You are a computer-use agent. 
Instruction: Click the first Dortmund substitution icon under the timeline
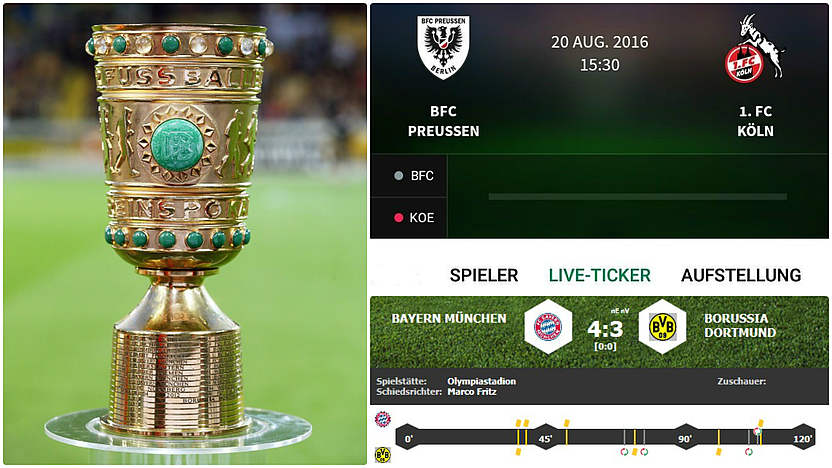tap(625, 452)
